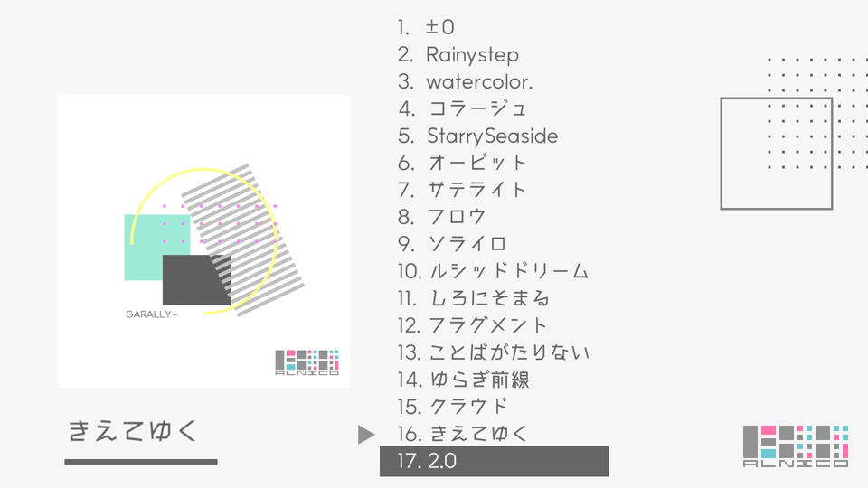The height and width of the screenshot is (488, 868).
Task: Click the progress bar under song title
Action: coord(141,462)
